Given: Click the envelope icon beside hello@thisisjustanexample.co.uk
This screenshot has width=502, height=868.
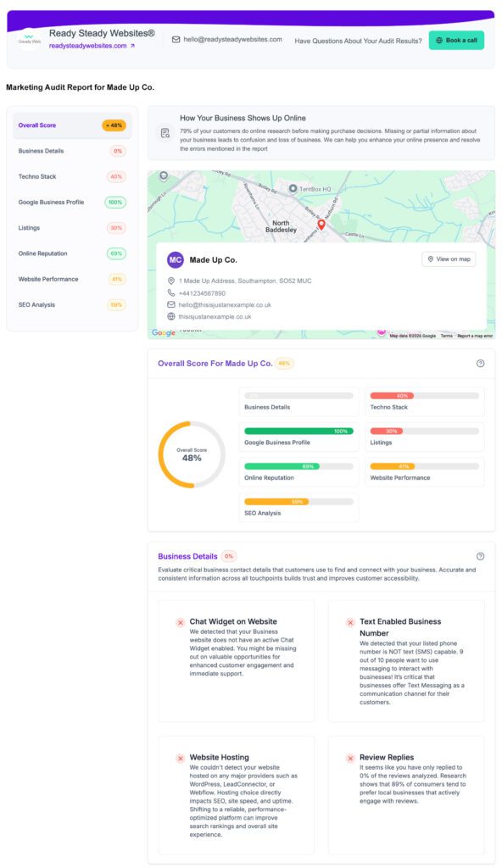Looking at the screenshot, I should (x=171, y=305).
